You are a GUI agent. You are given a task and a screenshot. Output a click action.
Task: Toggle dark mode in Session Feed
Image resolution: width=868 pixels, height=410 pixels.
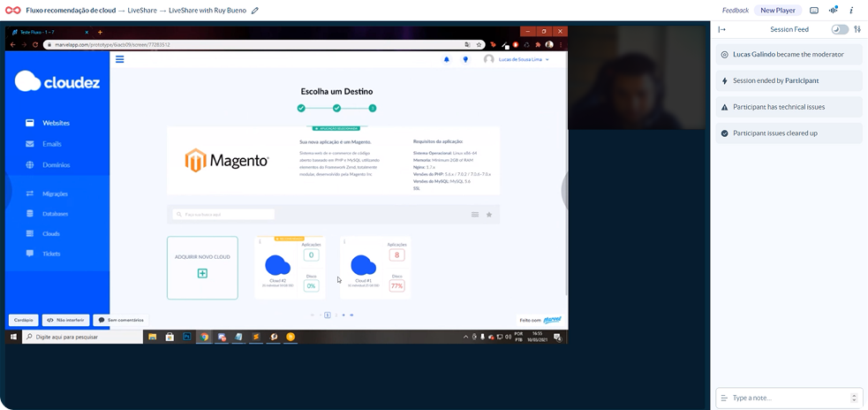(x=840, y=29)
